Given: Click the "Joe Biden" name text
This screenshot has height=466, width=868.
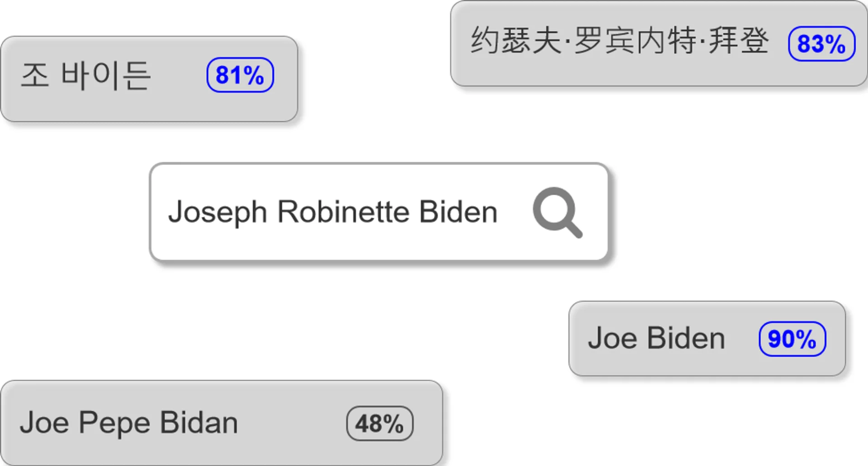Looking at the screenshot, I should [656, 338].
